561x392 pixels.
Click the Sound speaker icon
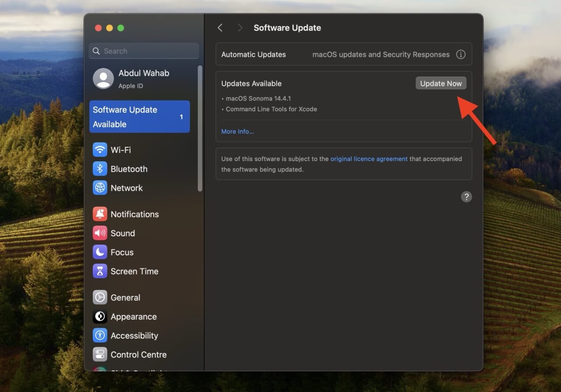pyautogui.click(x=100, y=233)
